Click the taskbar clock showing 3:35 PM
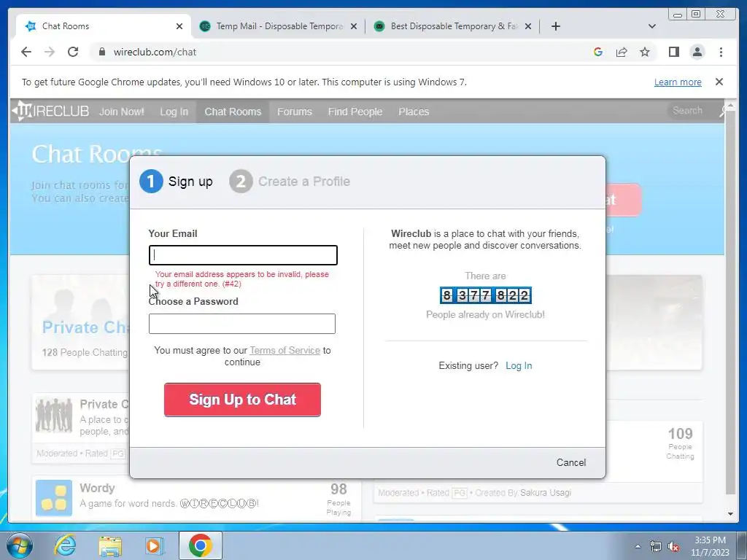The width and height of the screenshot is (747, 560). tap(710, 546)
